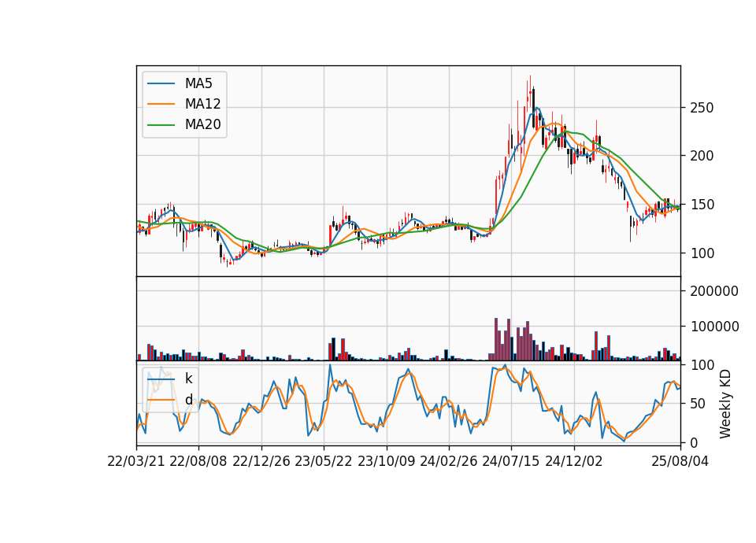This screenshot has height=543, width=756.
Task: Click the 25/08/04 date tick label
Action: pyautogui.click(x=680, y=461)
